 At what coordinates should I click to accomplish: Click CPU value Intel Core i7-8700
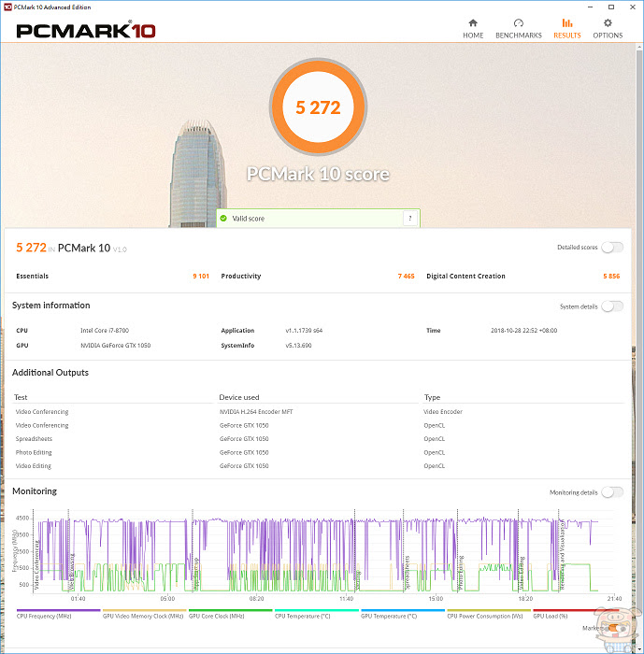click(x=105, y=331)
